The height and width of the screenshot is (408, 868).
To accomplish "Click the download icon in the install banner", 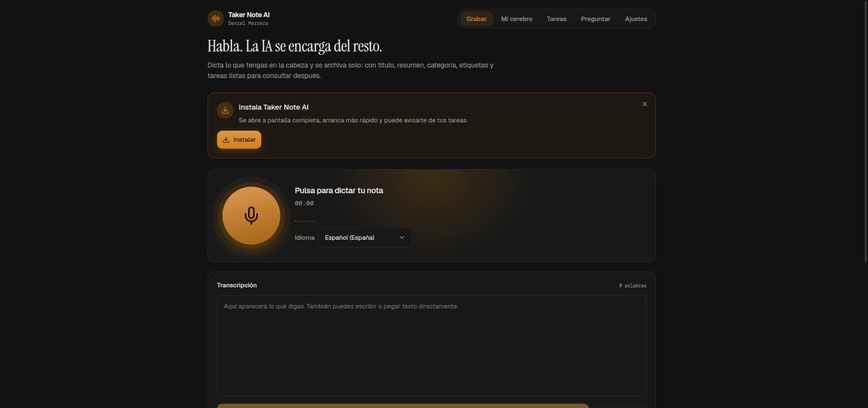I will tap(225, 110).
